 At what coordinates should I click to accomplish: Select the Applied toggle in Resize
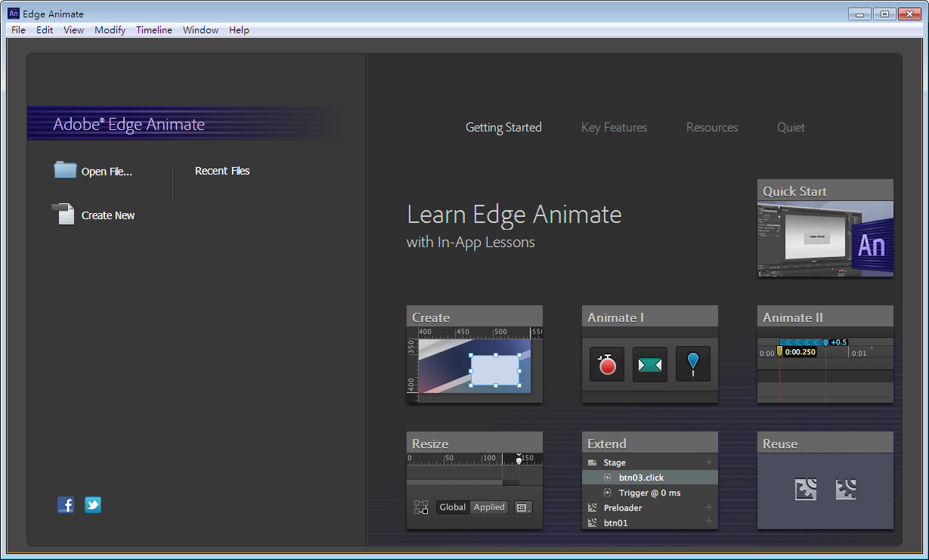(489, 507)
